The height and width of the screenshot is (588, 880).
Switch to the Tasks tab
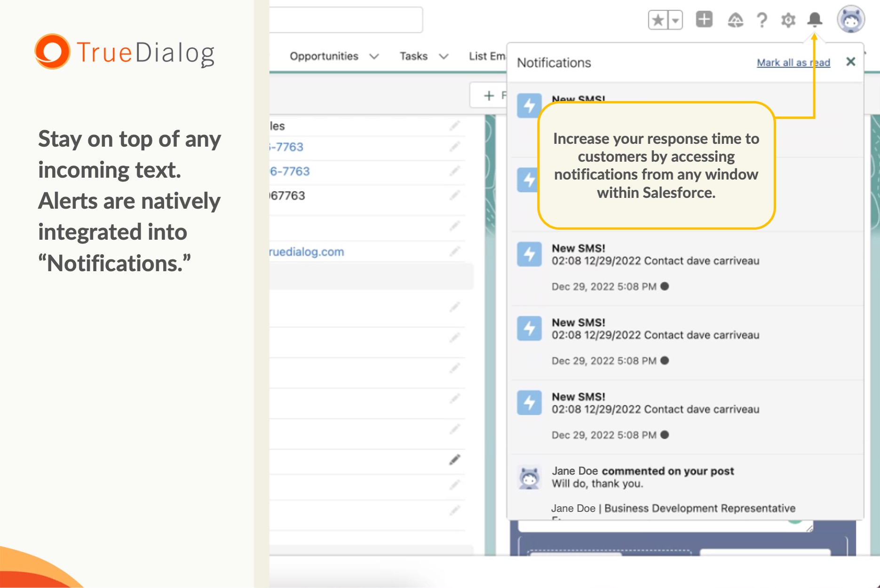pos(413,56)
